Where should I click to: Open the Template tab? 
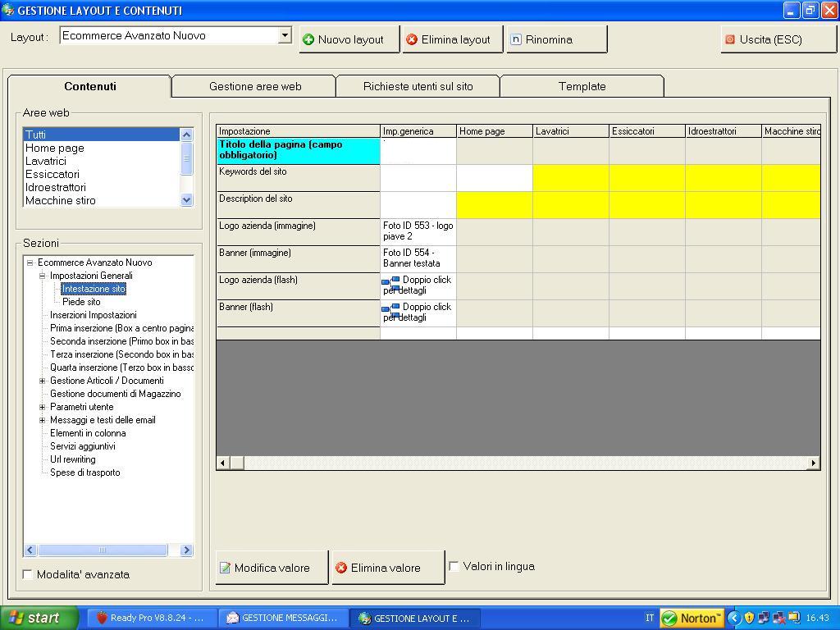point(582,86)
